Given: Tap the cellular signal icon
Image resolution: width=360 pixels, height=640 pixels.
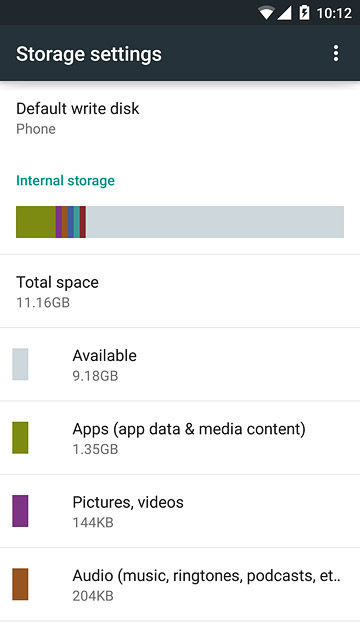Looking at the screenshot, I should click(x=284, y=13).
